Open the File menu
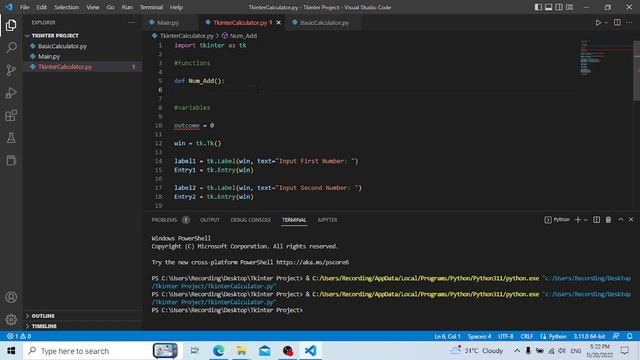This screenshot has height=360, width=640. click(x=24, y=7)
